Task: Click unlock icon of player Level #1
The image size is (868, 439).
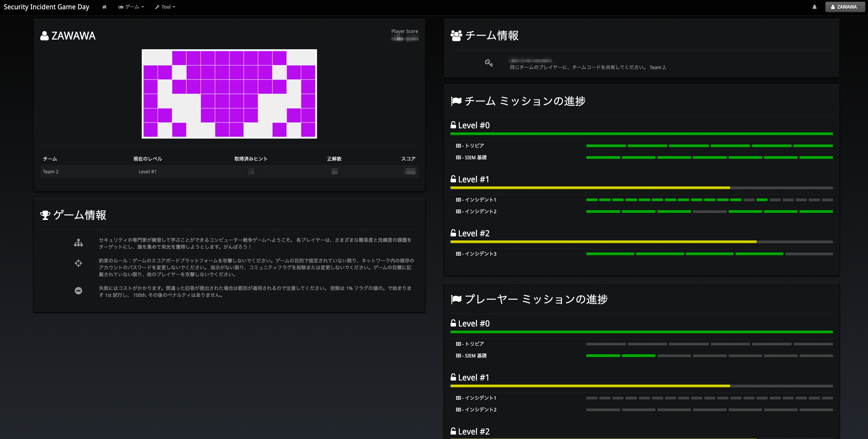Action: pos(454,377)
